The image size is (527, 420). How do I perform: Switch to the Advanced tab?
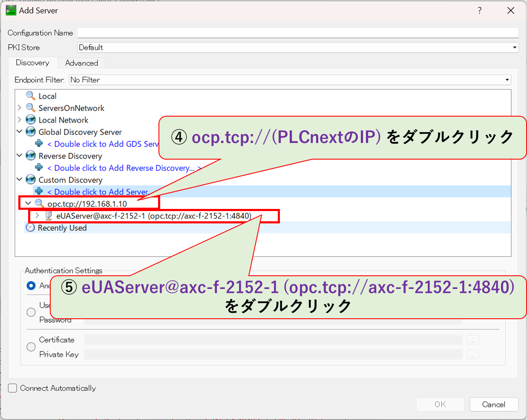click(81, 63)
